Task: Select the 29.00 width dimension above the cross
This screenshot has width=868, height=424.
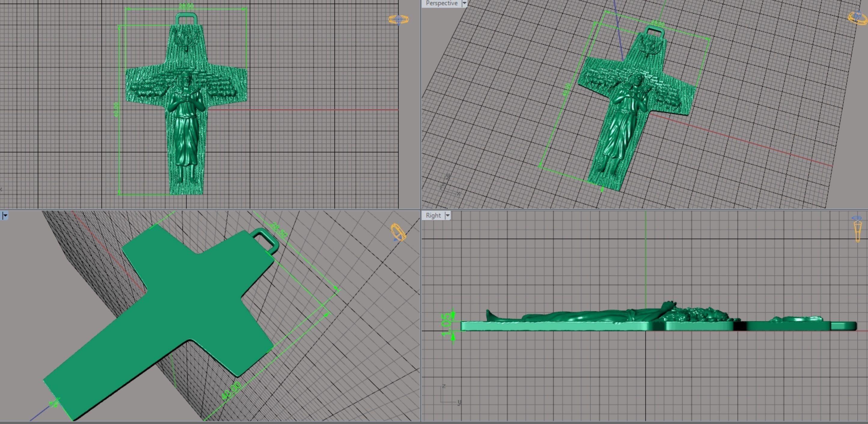Action: click(x=186, y=6)
